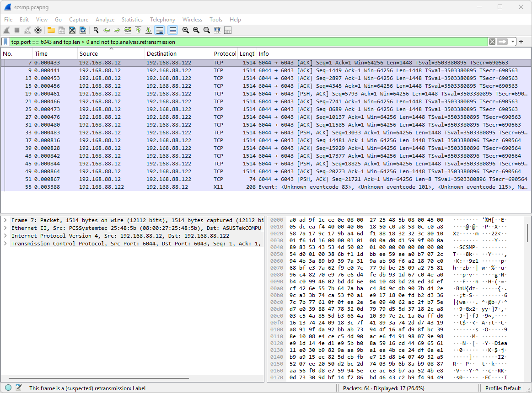The height and width of the screenshot is (393, 532).
Task: Click resize columns to fit icon
Action: (217, 30)
